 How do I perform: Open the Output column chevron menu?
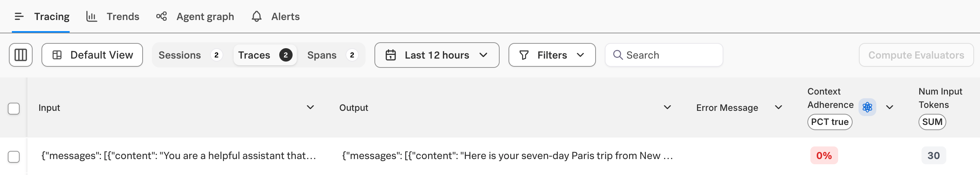(x=667, y=107)
